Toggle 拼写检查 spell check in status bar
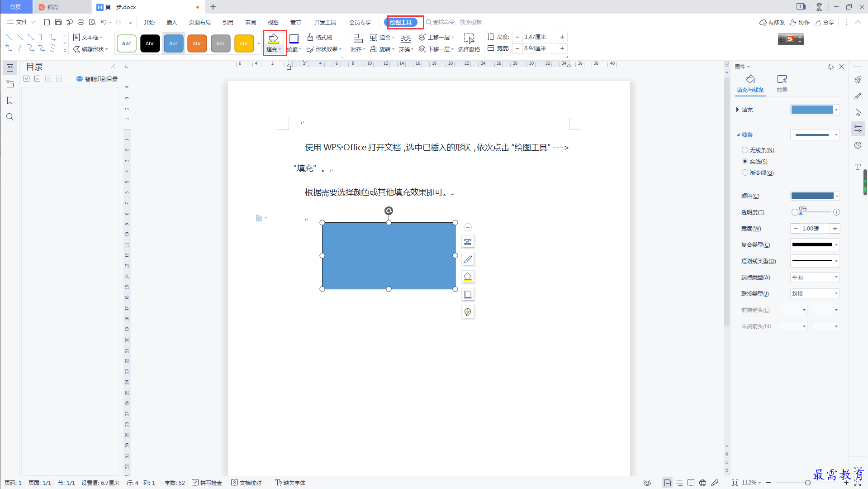This screenshot has width=868, height=489. point(207,483)
